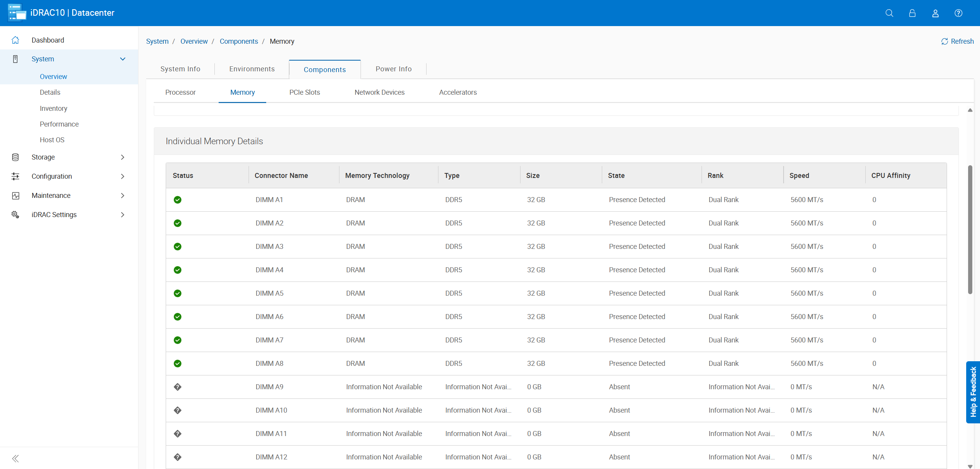The image size is (980, 469).
Task: Click the vertical scrollbar thumb
Action: (x=970, y=230)
